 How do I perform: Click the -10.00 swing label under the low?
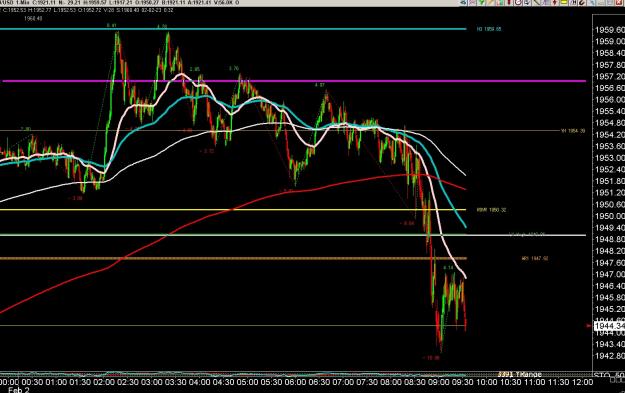431,358
